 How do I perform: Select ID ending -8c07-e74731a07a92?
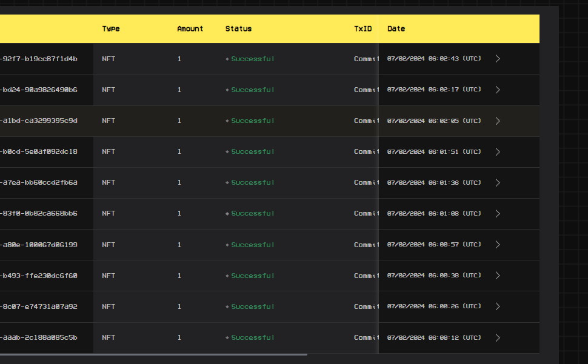pos(39,306)
